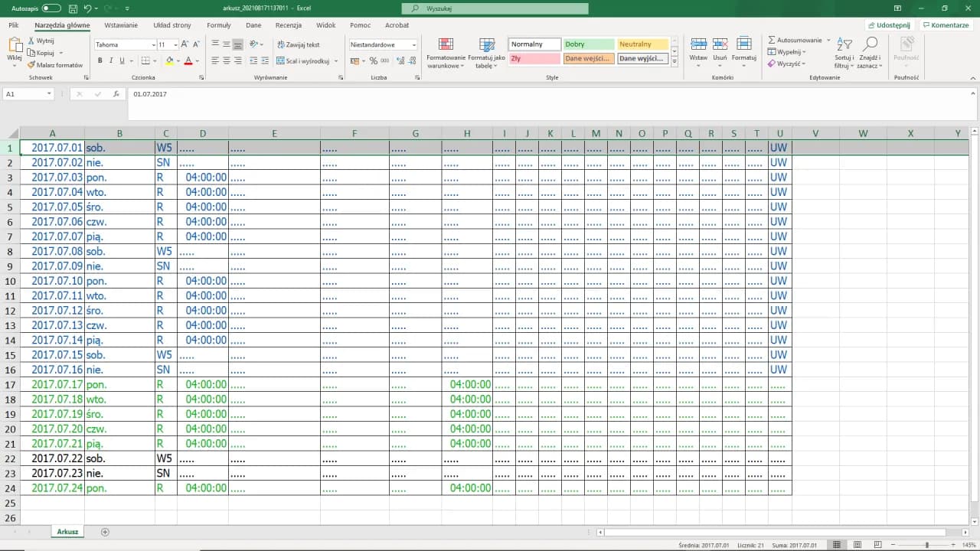This screenshot has height=551, width=980.
Task: Click the add new sheet plus icon
Action: [106, 532]
